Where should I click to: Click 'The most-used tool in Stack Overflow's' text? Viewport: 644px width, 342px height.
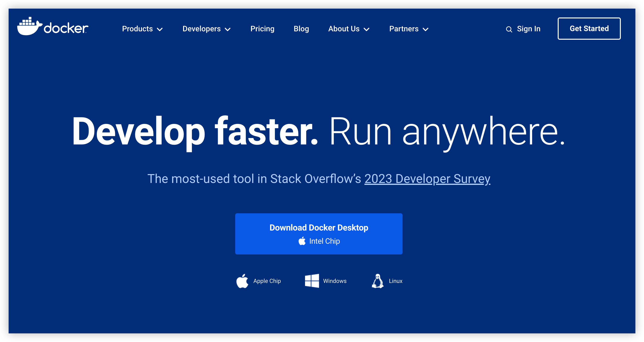[254, 179]
